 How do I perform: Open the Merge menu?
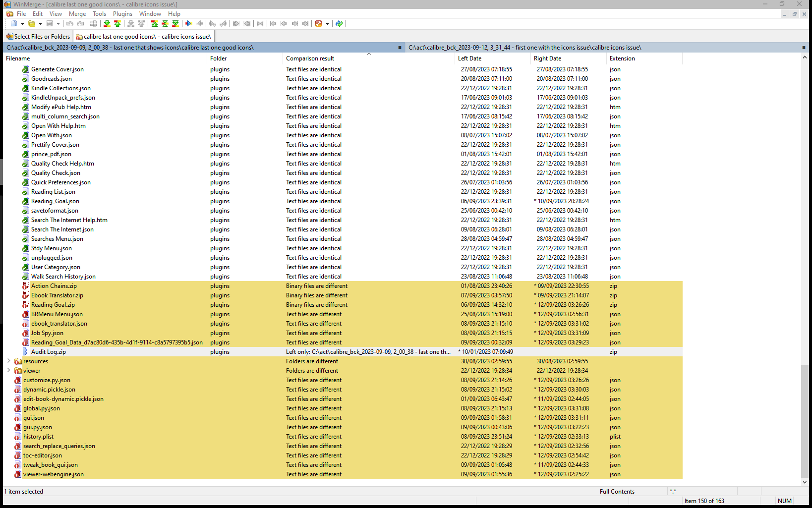(x=77, y=14)
